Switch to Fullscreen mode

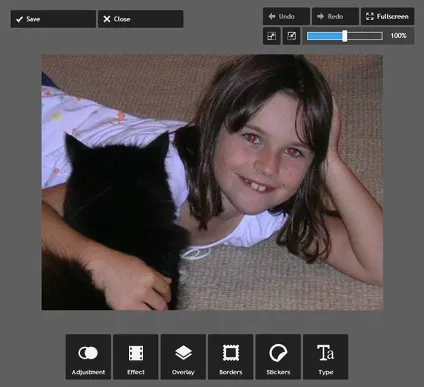coord(388,16)
